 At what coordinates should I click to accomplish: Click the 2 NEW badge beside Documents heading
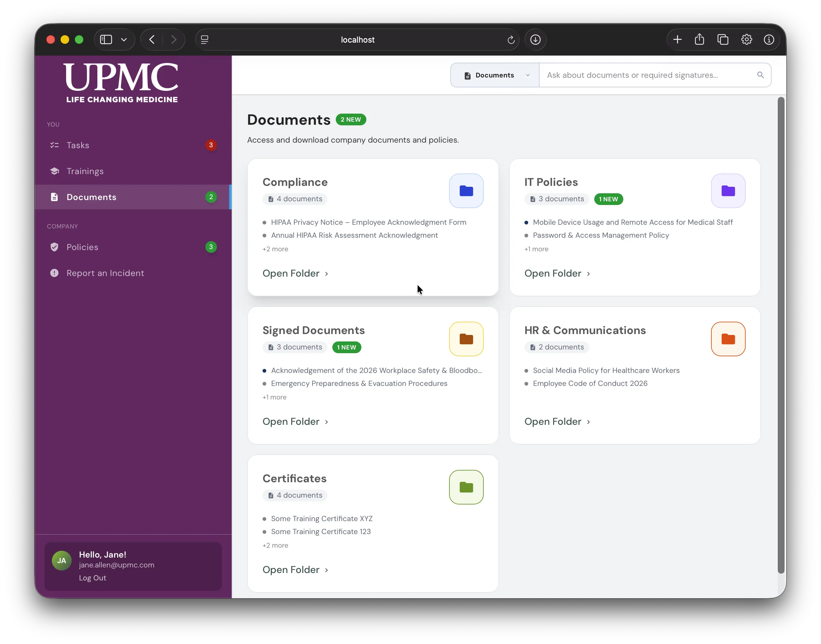[351, 119]
